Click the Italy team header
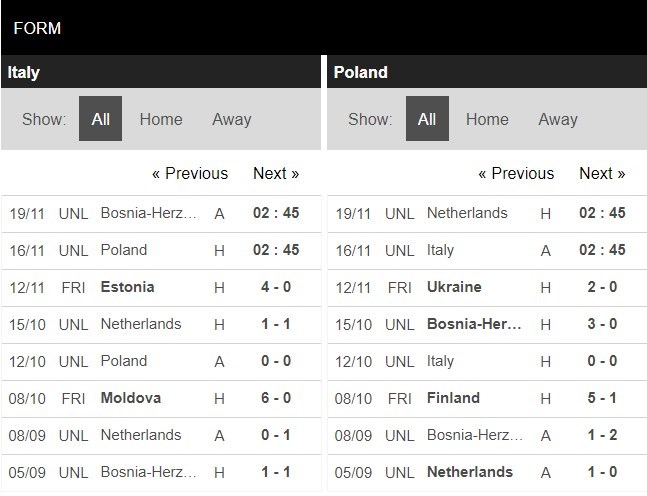This screenshot has width=647, height=496. (24, 72)
